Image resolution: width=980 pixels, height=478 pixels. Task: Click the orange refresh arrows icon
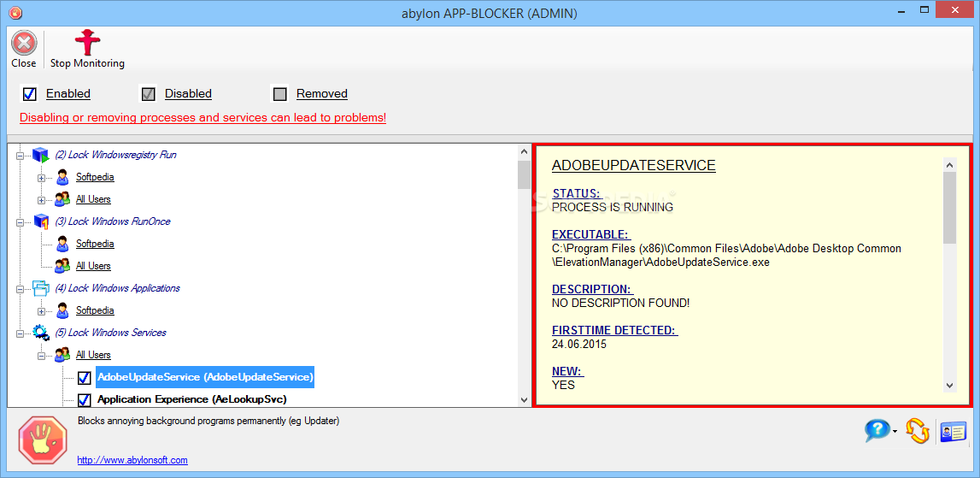click(918, 431)
